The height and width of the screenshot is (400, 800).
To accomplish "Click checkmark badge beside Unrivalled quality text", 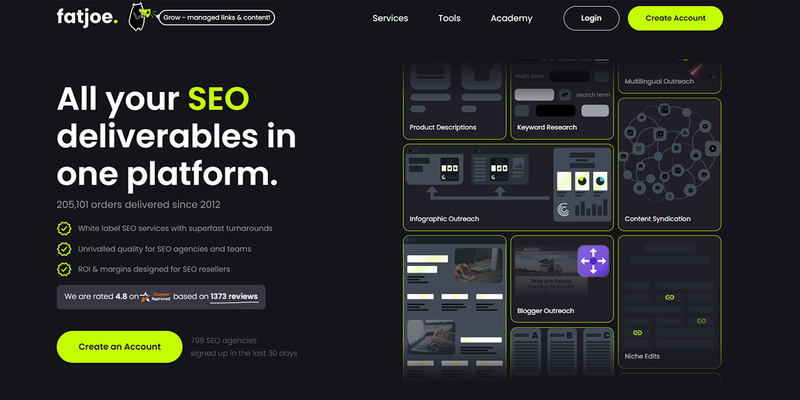I will tap(64, 249).
